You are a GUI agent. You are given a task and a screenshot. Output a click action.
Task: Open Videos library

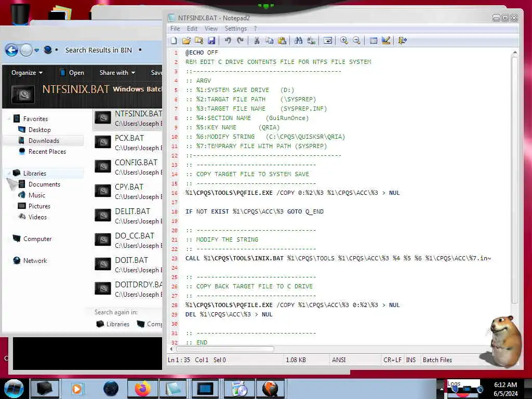pos(37,217)
